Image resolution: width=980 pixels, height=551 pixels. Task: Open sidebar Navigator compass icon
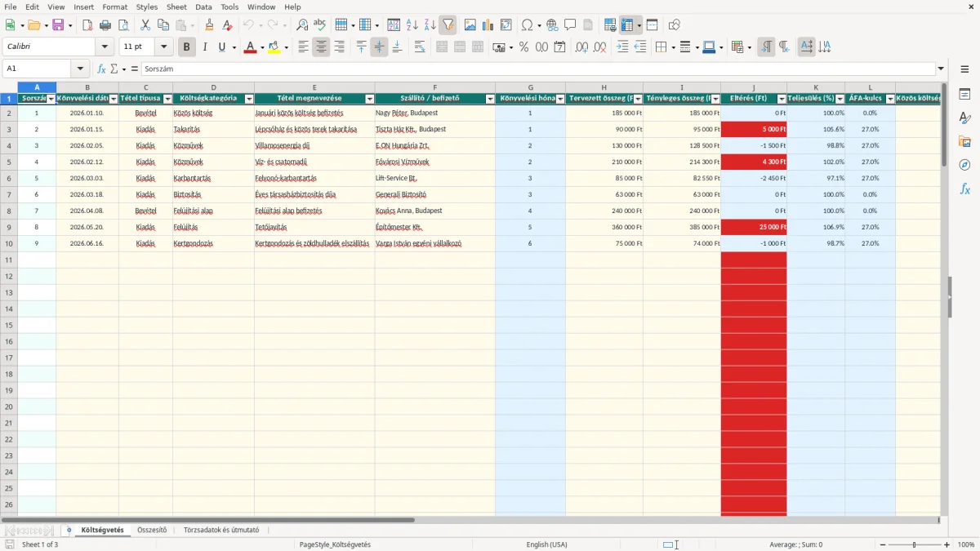[x=964, y=165]
